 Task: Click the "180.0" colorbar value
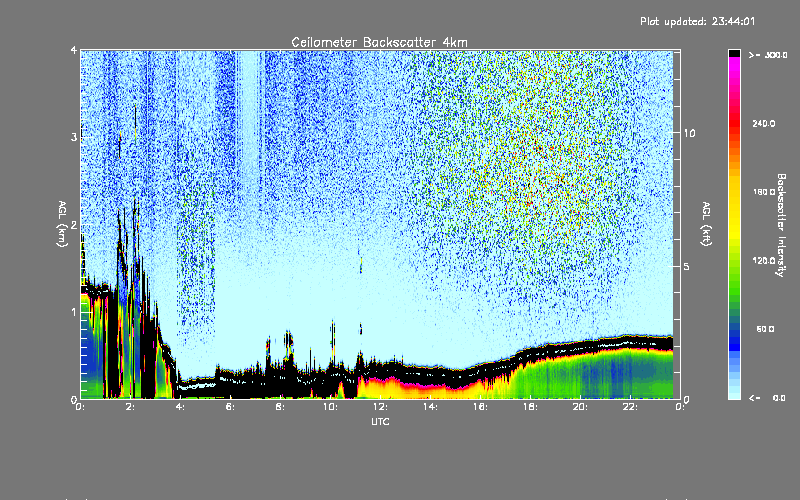coord(764,192)
